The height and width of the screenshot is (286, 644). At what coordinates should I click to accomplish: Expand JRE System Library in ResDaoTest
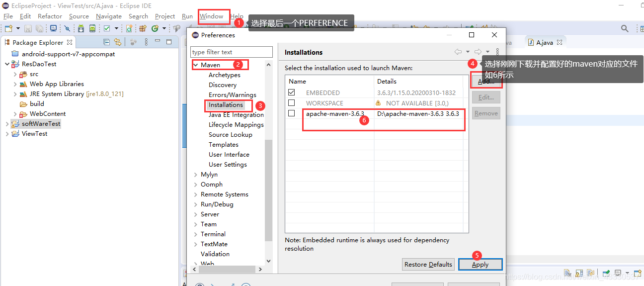point(15,94)
